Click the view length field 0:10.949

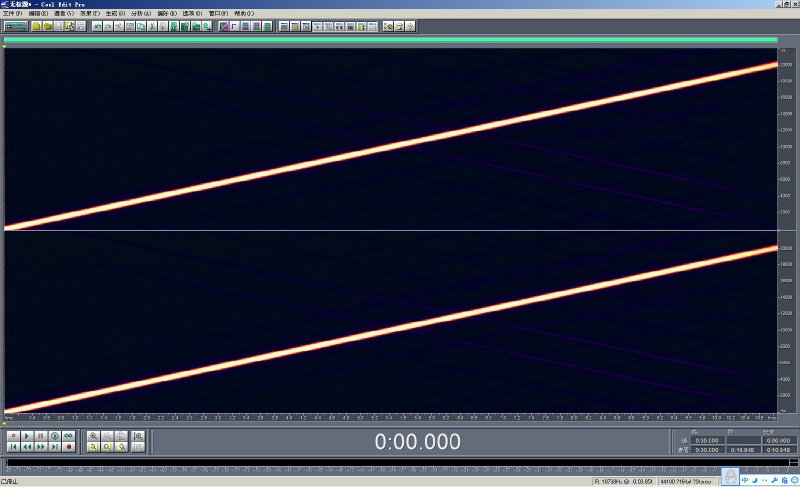click(x=779, y=450)
